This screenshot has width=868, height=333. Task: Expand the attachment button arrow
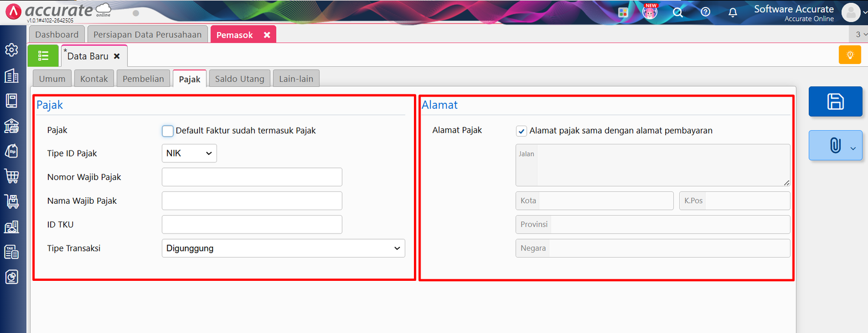coord(853,148)
